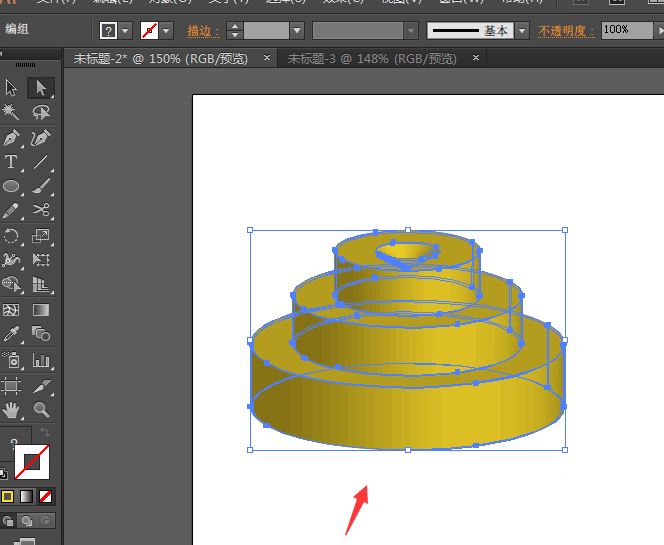The height and width of the screenshot is (545, 664).
Task: Switch to the 未标题-3 document tab
Action: (372, 58)
